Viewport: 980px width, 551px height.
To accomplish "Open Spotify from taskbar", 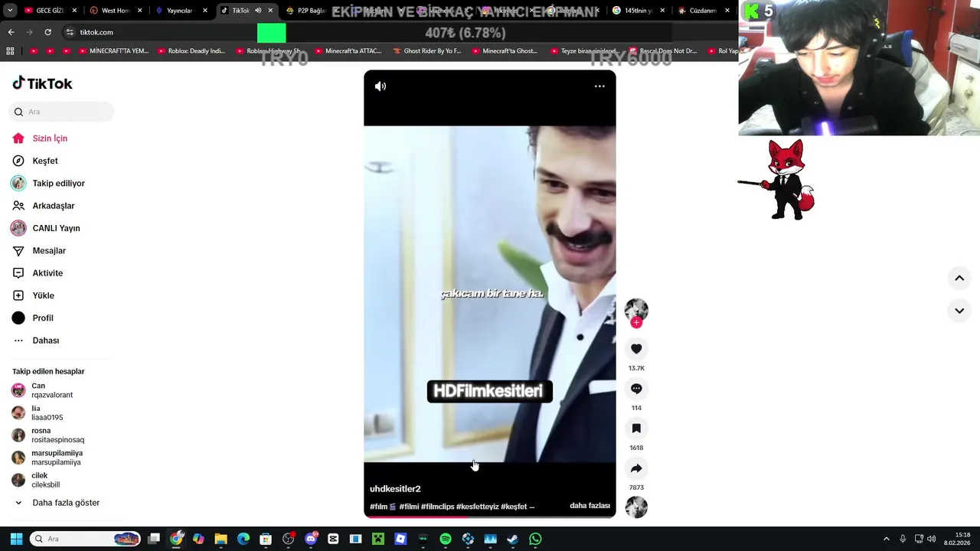I will click(x=446, y=539).
